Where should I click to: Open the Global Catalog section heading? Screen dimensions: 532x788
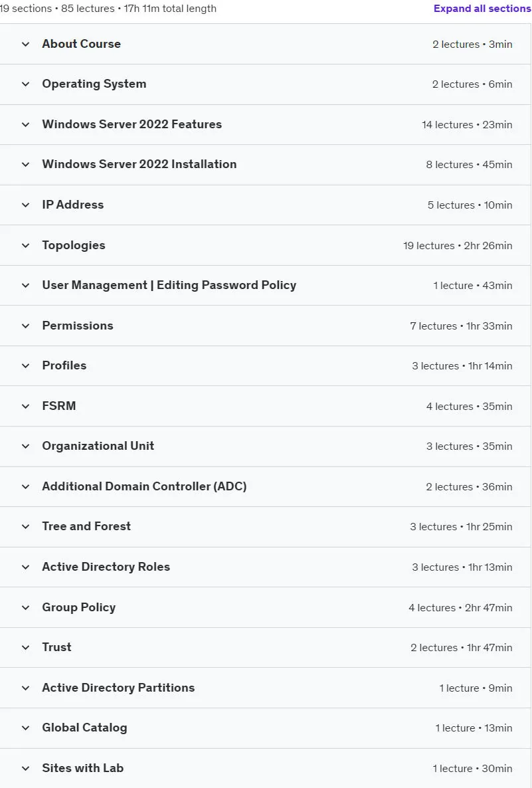(x=84, y=728)
